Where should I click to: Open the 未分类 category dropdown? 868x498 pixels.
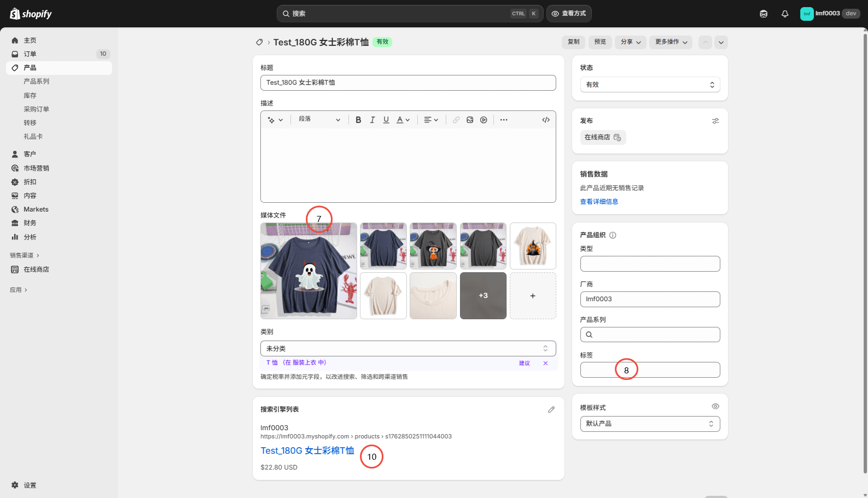pyautogui.click(x=408, y=349)
